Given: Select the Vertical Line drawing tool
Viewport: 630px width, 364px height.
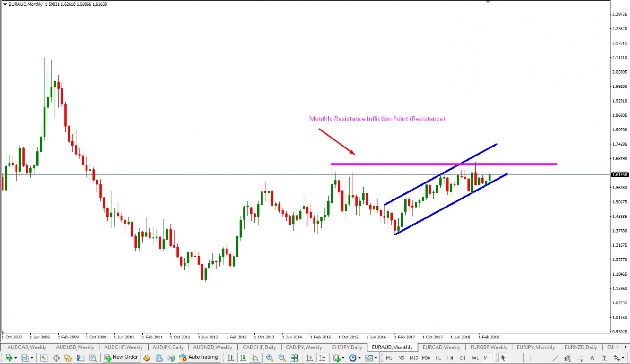Looking at the screenshot, I should pyautogui.click(x=531, y=358).
